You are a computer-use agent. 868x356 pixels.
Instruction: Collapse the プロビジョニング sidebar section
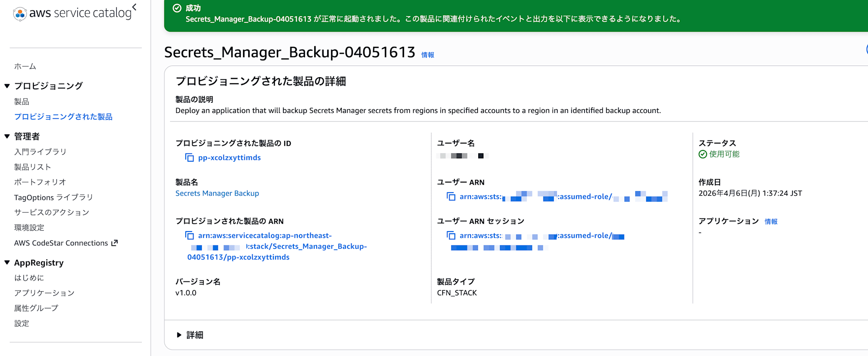(7, 86)
